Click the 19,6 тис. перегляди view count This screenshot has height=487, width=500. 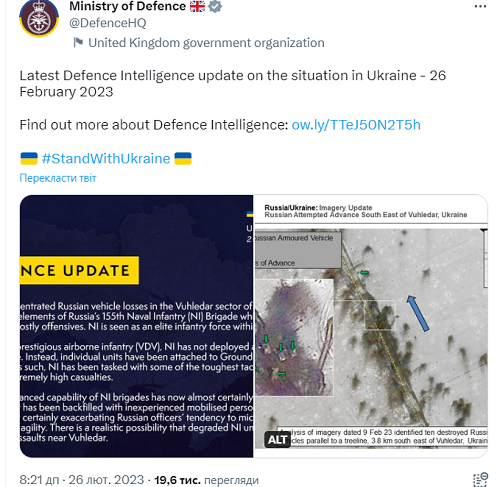(x=206, y=480)
